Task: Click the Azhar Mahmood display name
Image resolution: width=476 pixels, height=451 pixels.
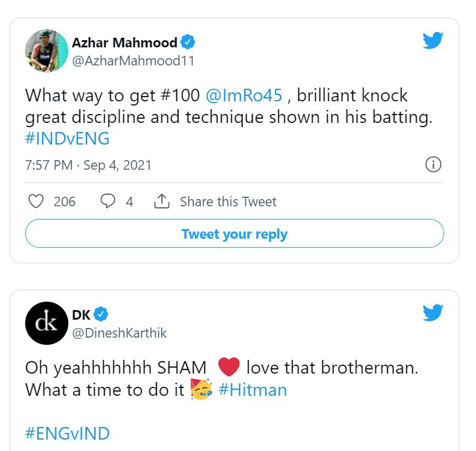Action: [124, 43]
